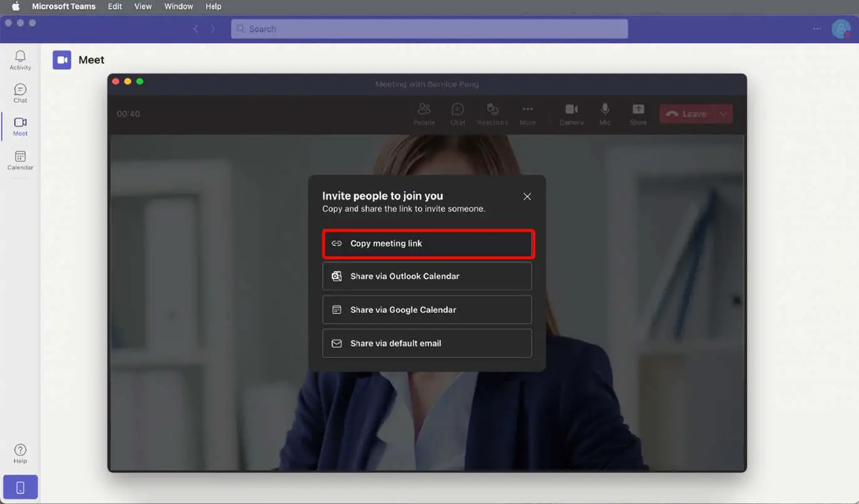Open the Window menu
Screen dimensions: 859x504
pyautogui.click(x=178, y=6)
